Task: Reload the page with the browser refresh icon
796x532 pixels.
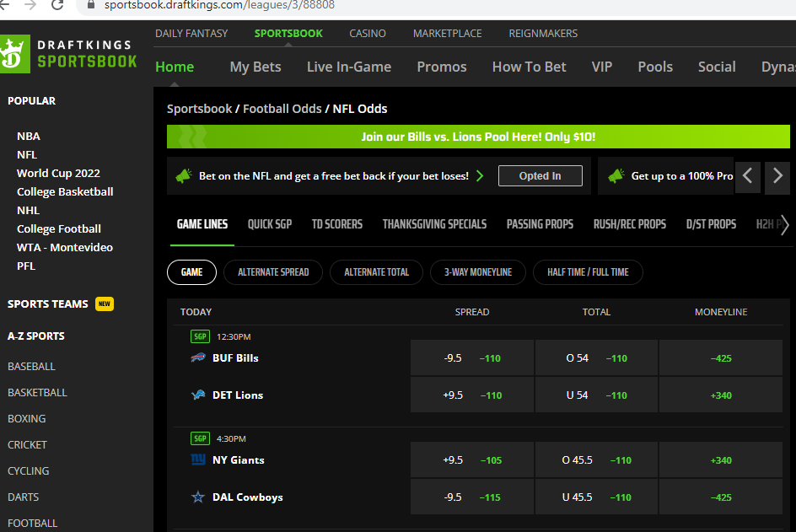Action: (x=58, y=5)
